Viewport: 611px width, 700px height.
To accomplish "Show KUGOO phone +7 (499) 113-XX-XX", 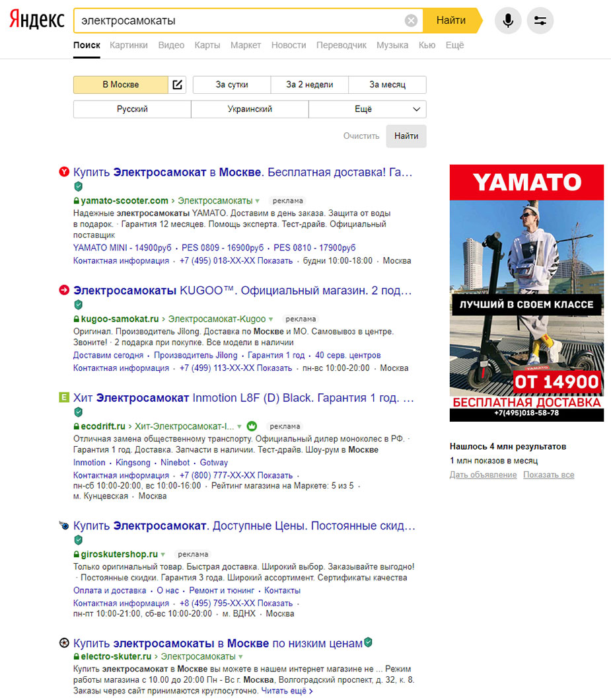I will click(x=235, y=368).
